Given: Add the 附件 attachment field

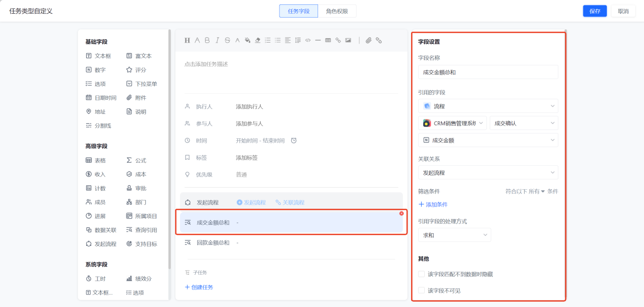Looking at the screenshot, I should (136, 98).
